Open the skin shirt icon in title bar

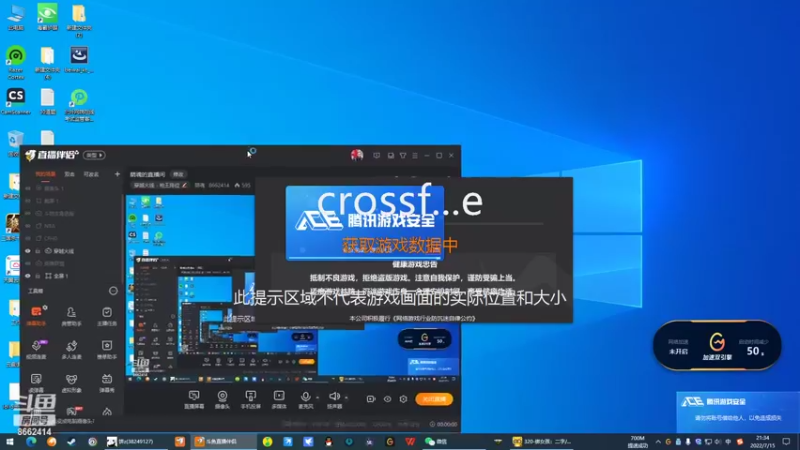403,155
